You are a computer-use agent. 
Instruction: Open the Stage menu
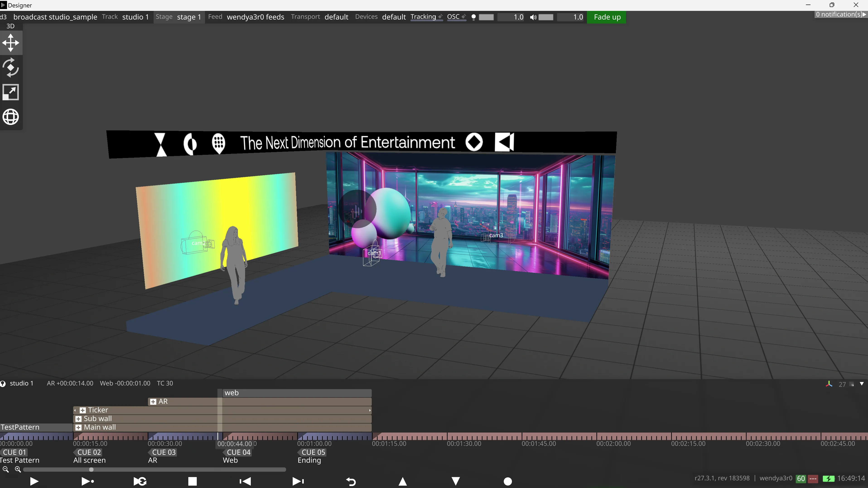pos(164,17)
